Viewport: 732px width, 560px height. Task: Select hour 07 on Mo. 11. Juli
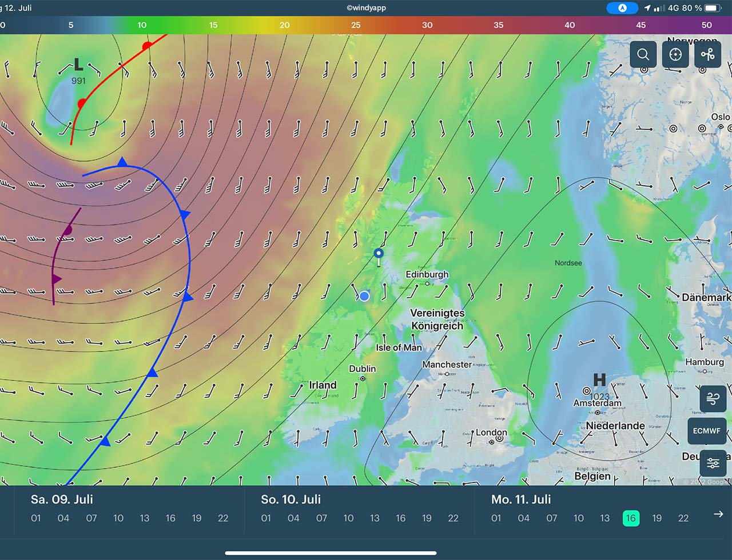[x=552, y=518]
